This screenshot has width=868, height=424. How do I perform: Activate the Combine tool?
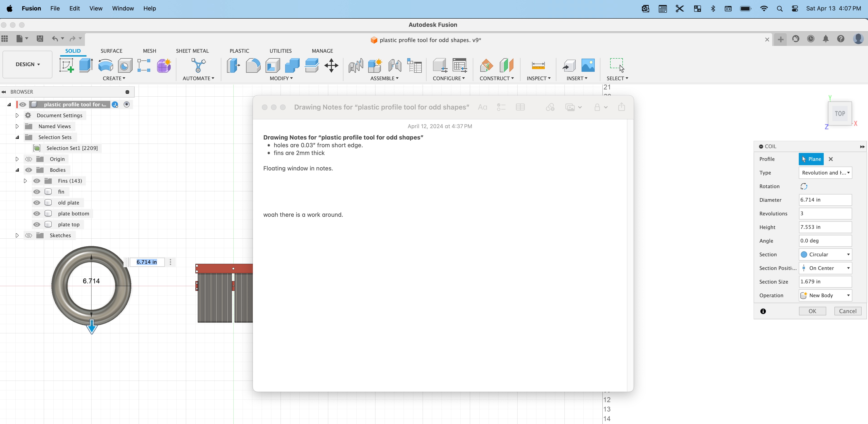[292, 66]
